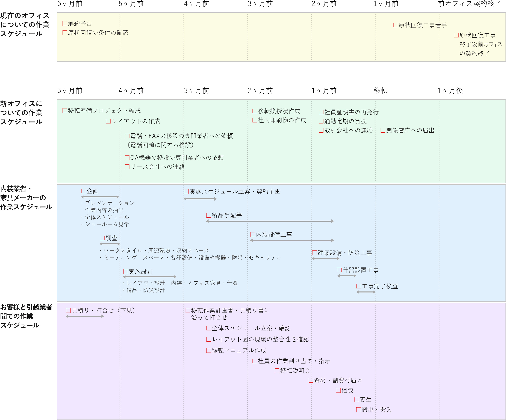
Task: Tick the 原状回復工事着手 checkbox
Action: click(395, 25)
